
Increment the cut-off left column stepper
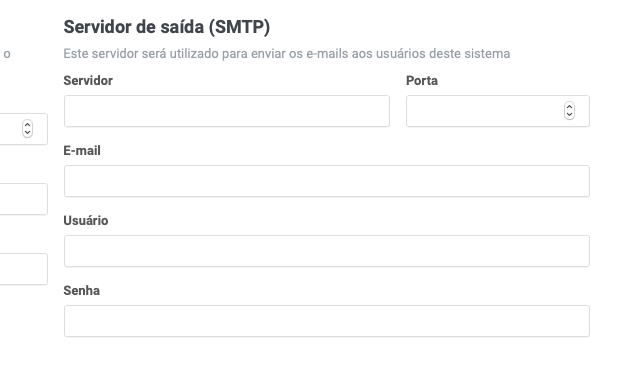[27, 124]
